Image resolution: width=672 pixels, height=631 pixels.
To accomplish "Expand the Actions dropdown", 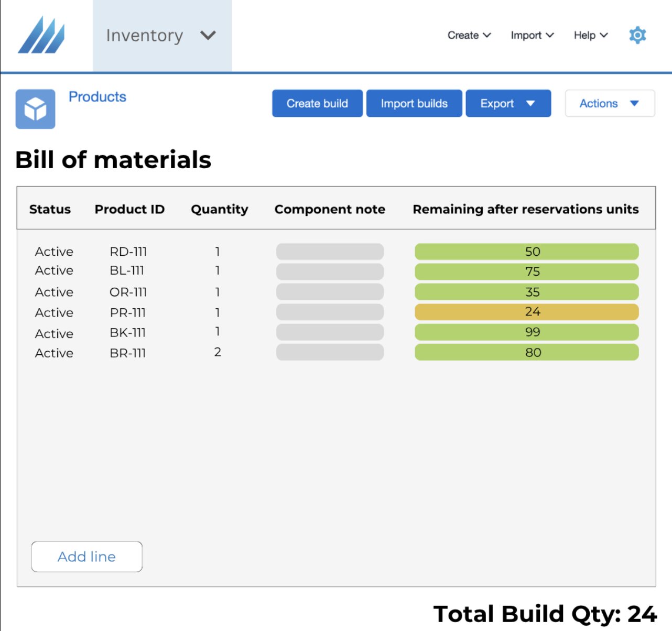I will point(609,103).
